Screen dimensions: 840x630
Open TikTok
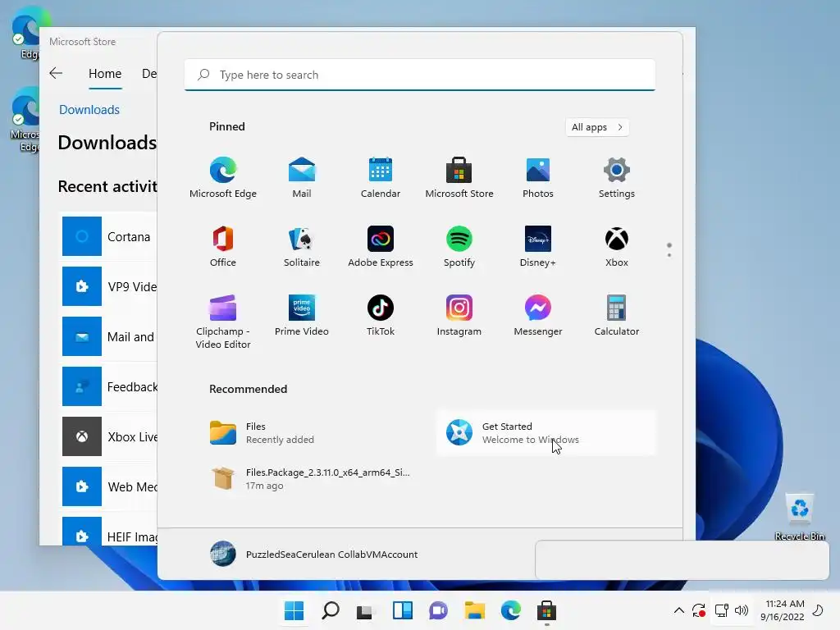click(381, 316)
